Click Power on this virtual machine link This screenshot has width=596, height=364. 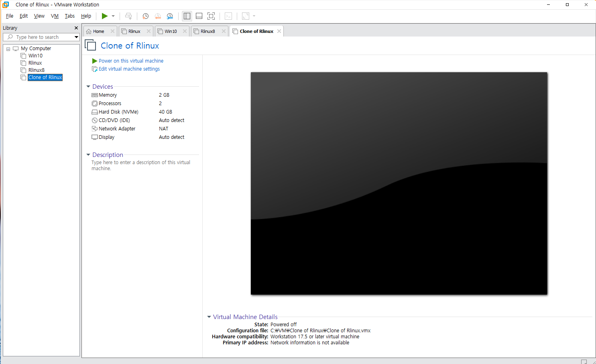pos(131,61)
